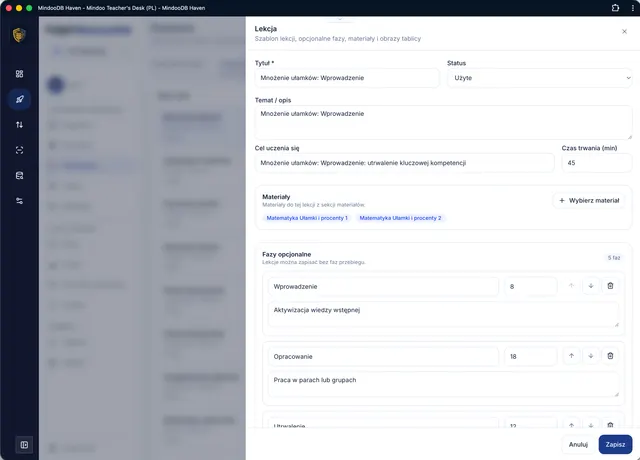Toggle the sidebar panel icon at bottom
The height and width of the screenshot is (460, 640).
click(x=24, y=444)
